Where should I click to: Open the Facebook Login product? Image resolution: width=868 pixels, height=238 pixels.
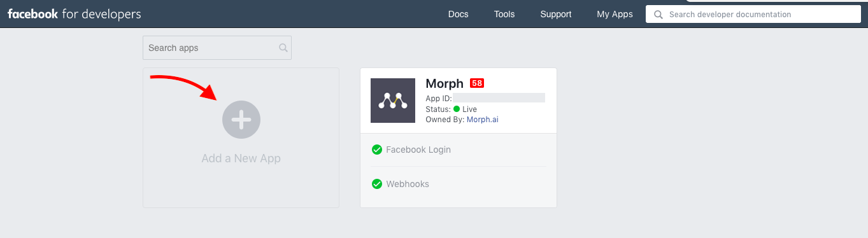(418, 150)
